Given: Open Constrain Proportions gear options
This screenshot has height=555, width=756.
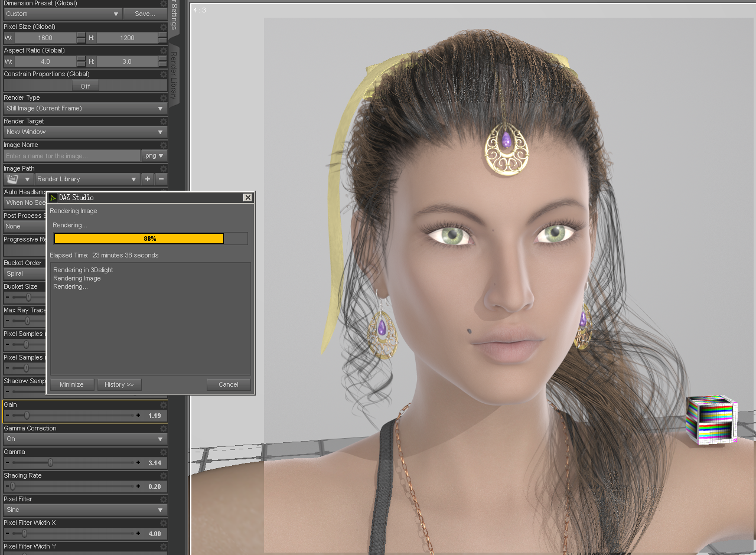Looking at the screenshot, I should coord(164,74).
